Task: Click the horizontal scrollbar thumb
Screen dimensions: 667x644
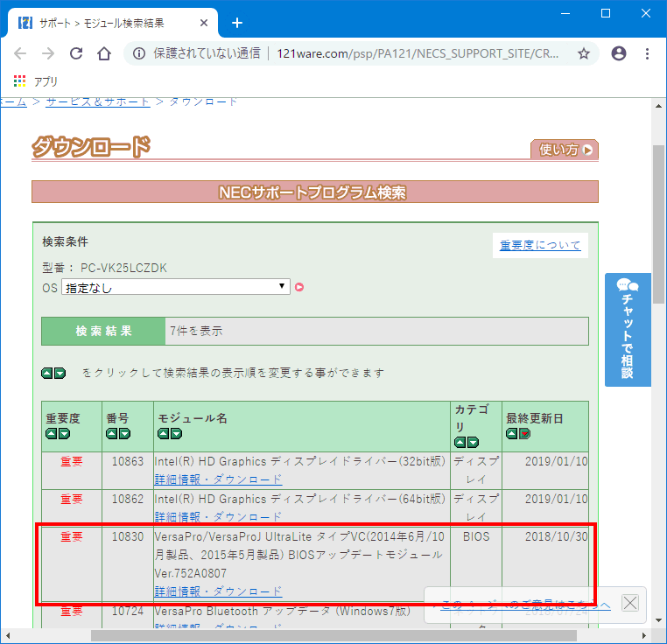Action: (333, 636)
